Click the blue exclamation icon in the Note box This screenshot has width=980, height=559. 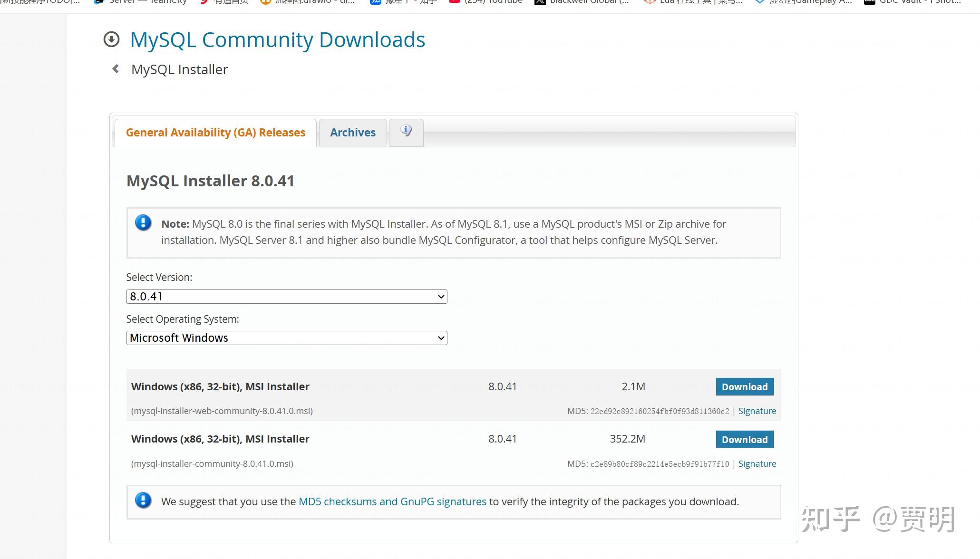click(x=143, y=222)
